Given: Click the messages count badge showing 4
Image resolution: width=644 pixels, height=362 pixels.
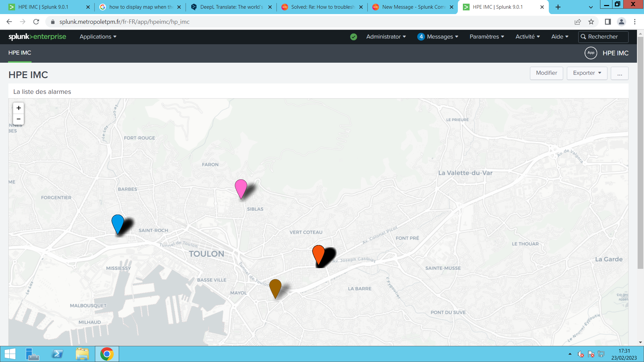Looking at the screenshot, I should (421, 37).
